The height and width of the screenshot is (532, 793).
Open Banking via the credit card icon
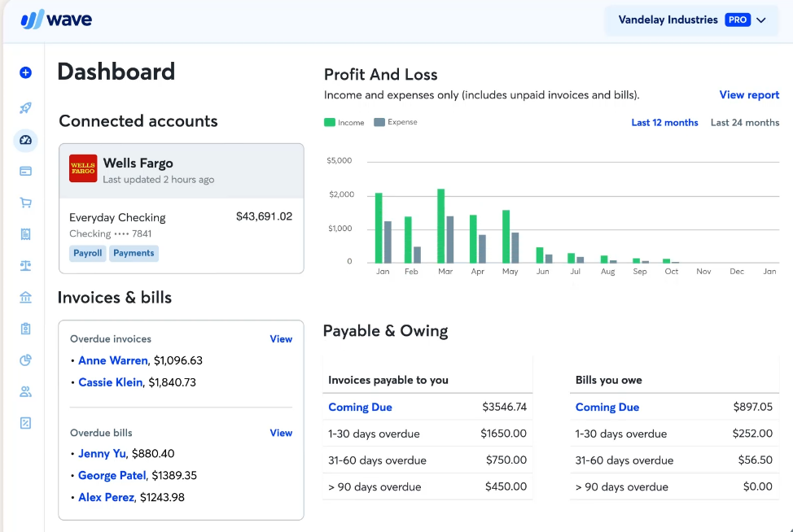(24, 171)
